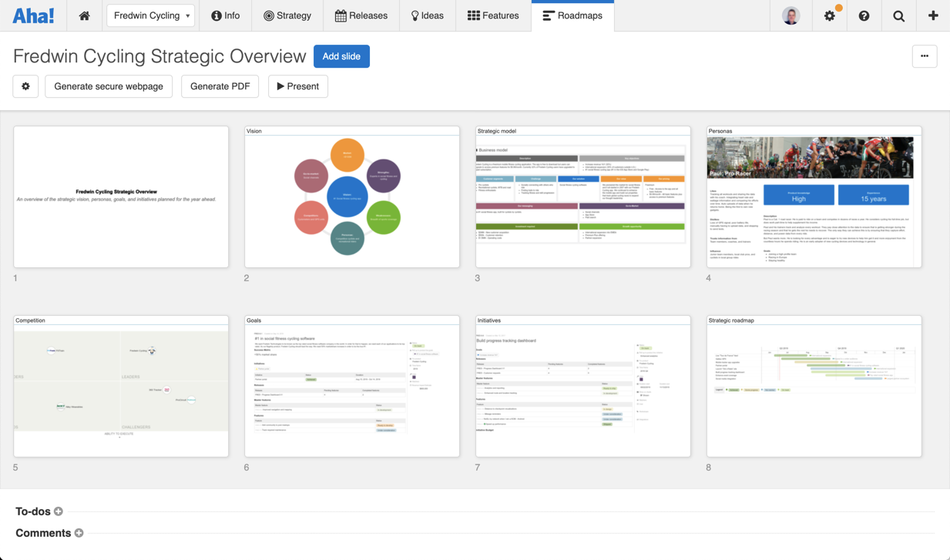
Task: Open the Releases tab
Action: point(361,15)
